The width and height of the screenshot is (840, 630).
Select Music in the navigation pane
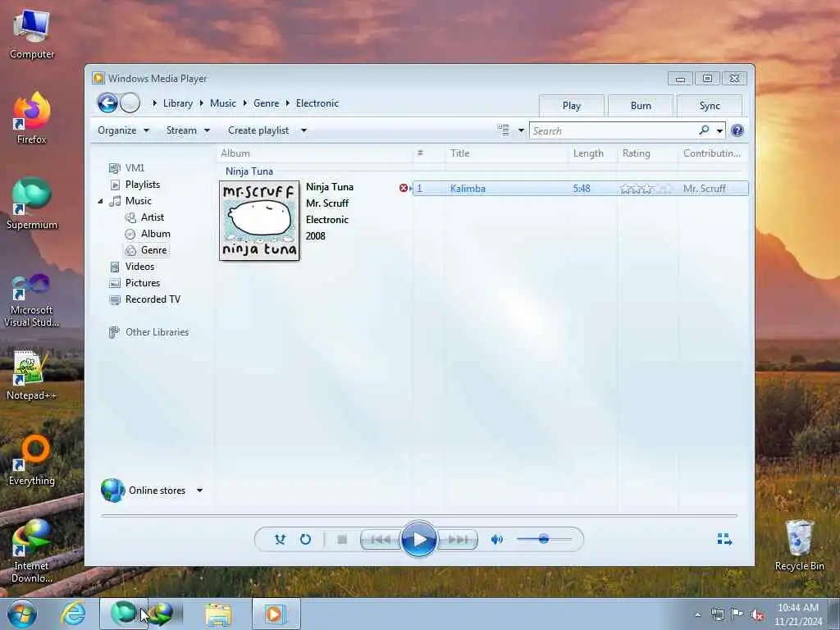pos(138,201)
